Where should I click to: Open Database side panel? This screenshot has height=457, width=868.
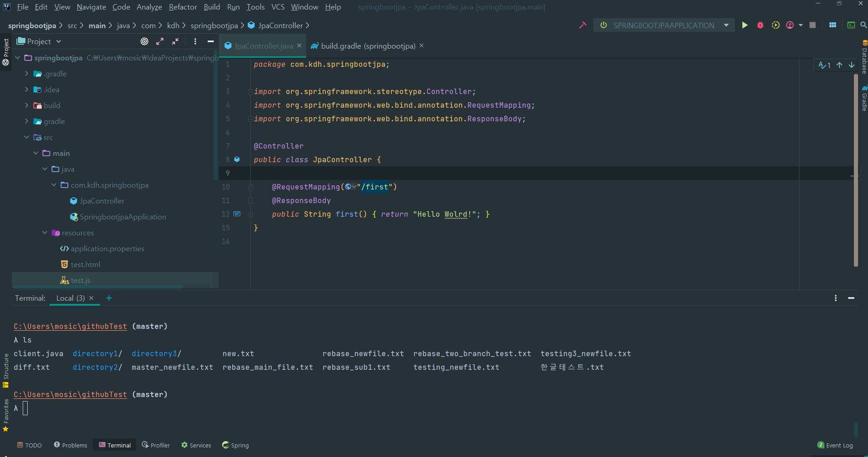coord(864,57)
